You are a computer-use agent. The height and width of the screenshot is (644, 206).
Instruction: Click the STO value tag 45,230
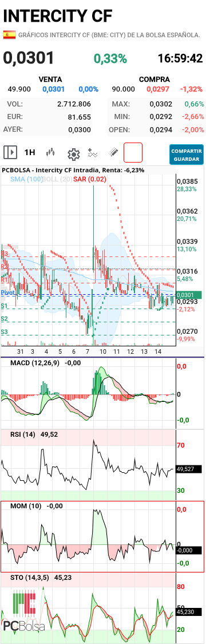tap(189, 611)
